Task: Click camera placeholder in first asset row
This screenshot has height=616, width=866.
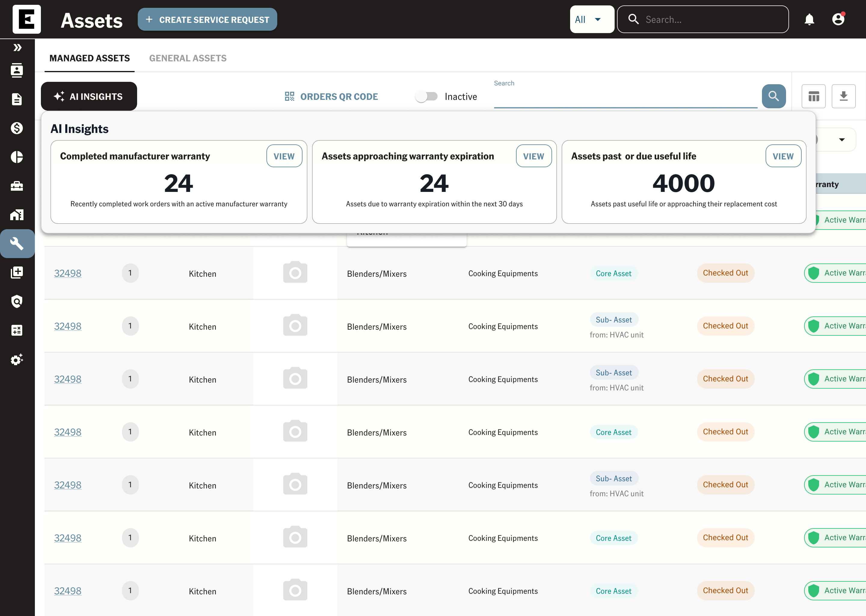Action: coord(295,273)
